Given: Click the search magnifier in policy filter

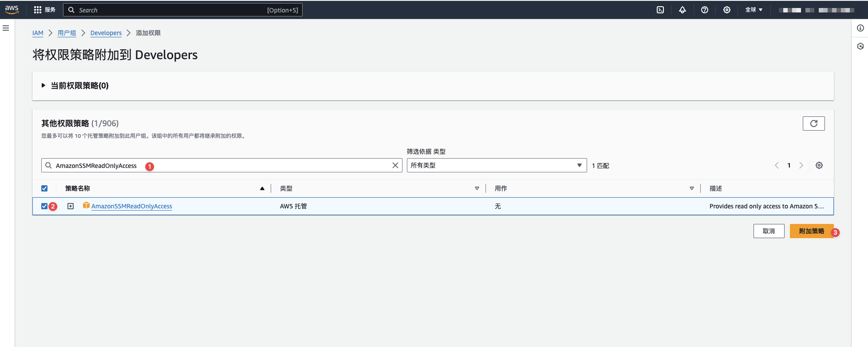Looking at the screenshot, I should tap(49, 165).
